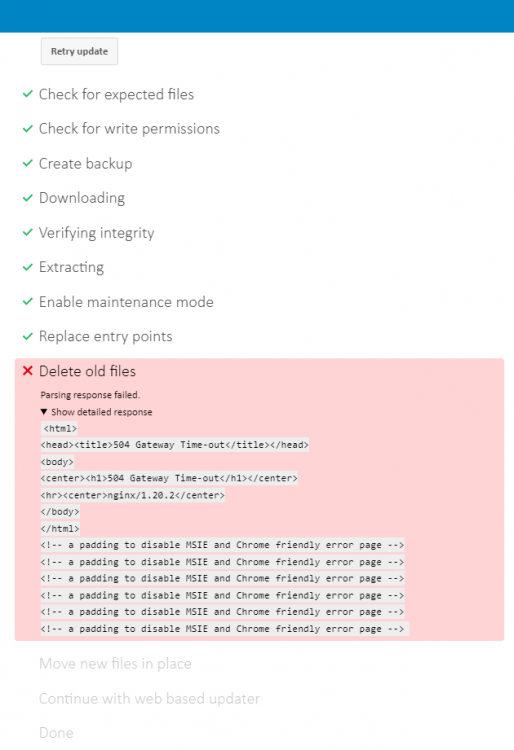This screenshot has height=750, width=514.
Task: Click the blue header bar
Action: coord(257,16)
